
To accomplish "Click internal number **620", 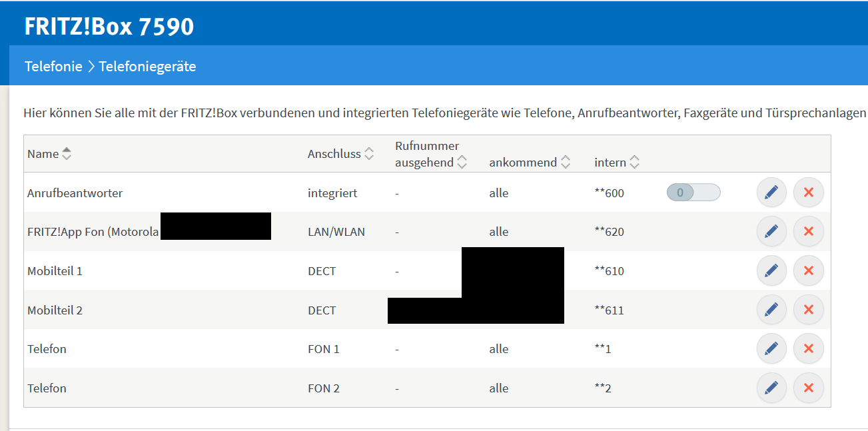I will click(610, 232).
